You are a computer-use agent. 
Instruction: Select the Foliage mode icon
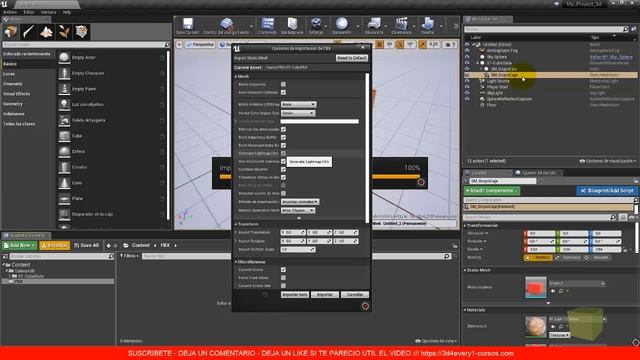tap(64, 31)
